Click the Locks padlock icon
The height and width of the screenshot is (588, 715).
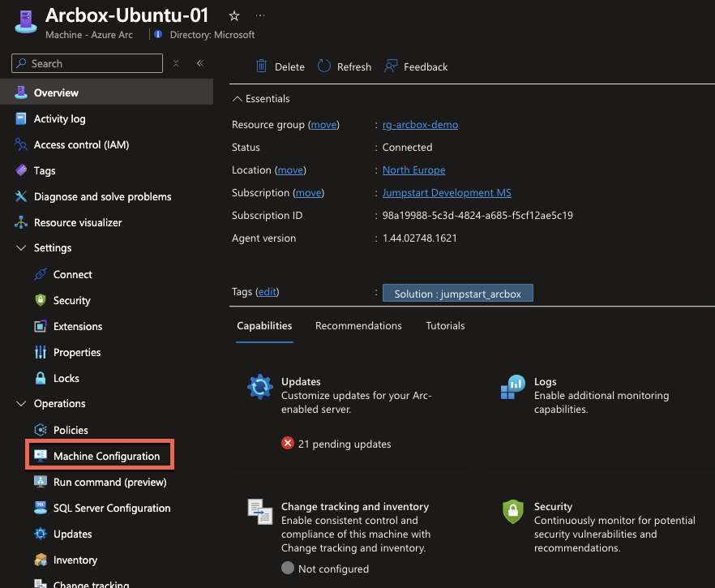41,378
